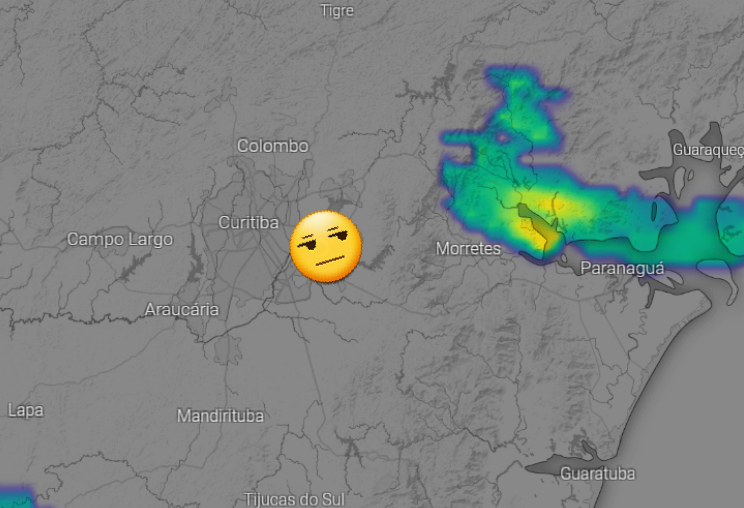The height and width of the screenshot is (508, 744).
Task: Click the Tijucas do Sul label
Action: [x=294, y=499]
